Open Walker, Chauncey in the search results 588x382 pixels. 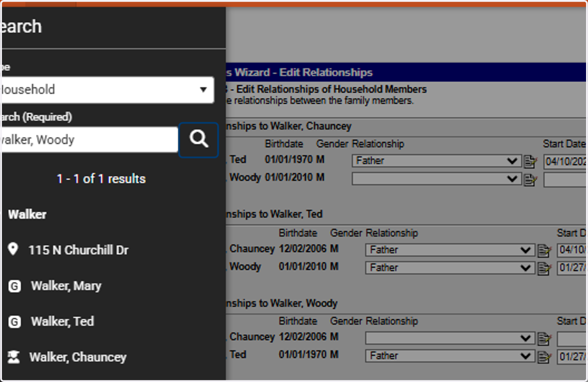point(78,357)
